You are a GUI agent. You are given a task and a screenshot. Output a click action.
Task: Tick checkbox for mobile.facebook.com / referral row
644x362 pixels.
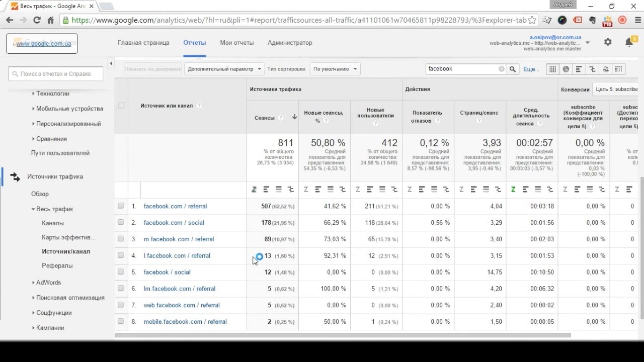pos(121,321)
